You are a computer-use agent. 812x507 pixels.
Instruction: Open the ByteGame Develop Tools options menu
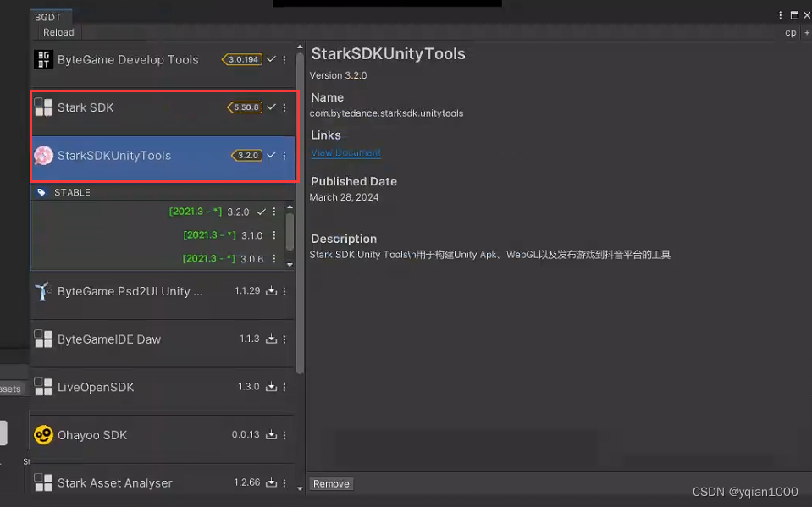(x=284, y=59)
